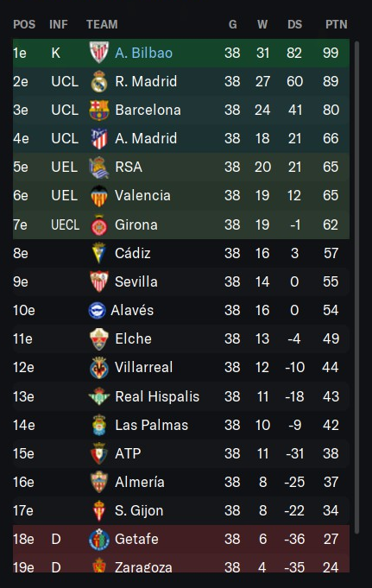The width and height of the screenshot is (372, 588).
Task: Click the Alavés blue round crest
Action: coord(97,311)
